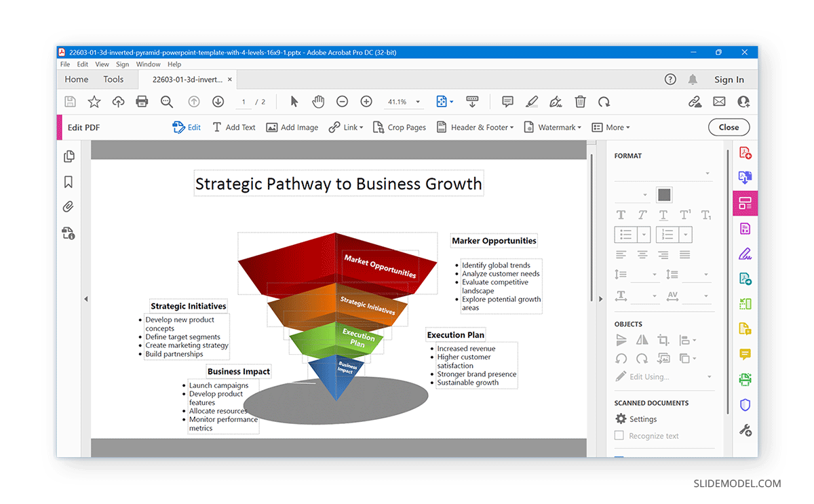Click the font color swatch
This screenshot has height=504, width=814.
664,195
